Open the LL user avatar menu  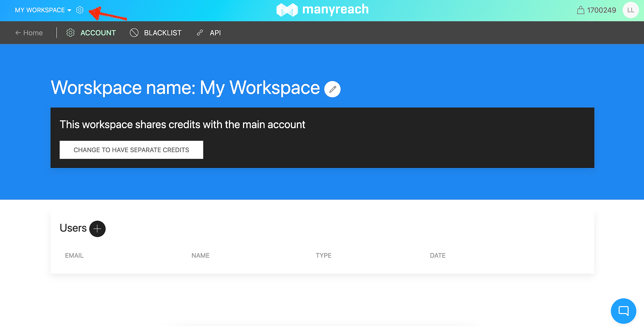(631, 10)
